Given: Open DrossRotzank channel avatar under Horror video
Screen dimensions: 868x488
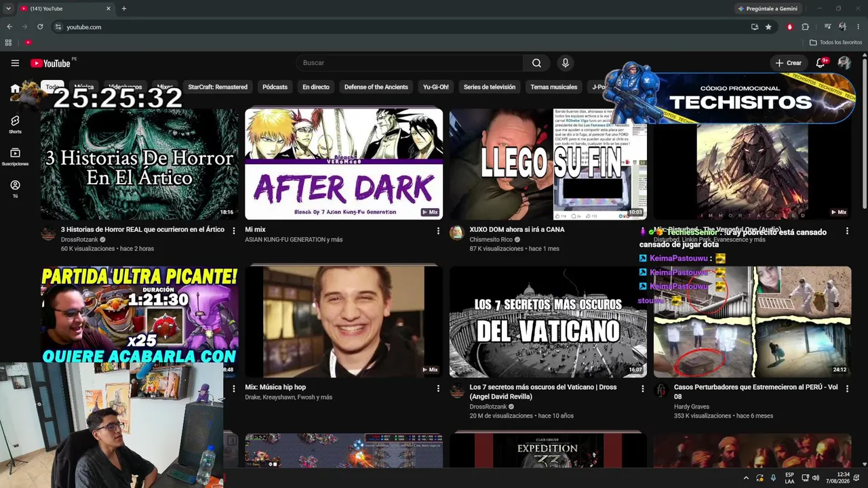Looking at the screenshot, I should pyautogui.click(x=48, y=234).
